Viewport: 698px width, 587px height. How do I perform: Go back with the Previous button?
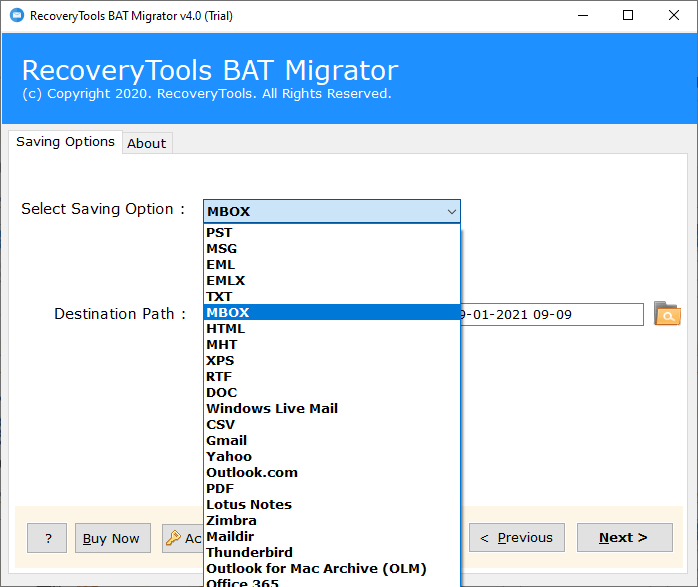(517, 538)
